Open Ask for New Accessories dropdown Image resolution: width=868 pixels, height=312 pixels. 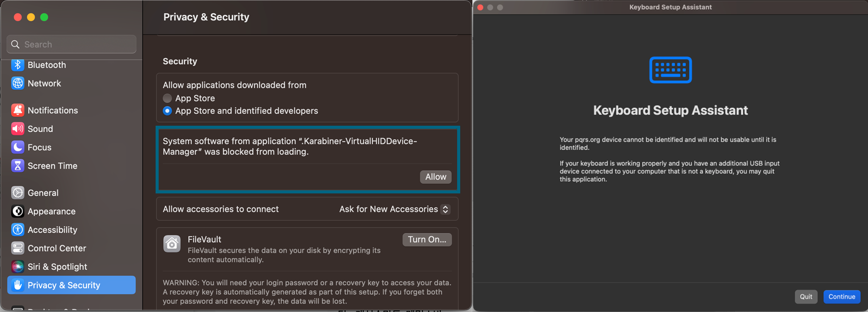point(395,209)
